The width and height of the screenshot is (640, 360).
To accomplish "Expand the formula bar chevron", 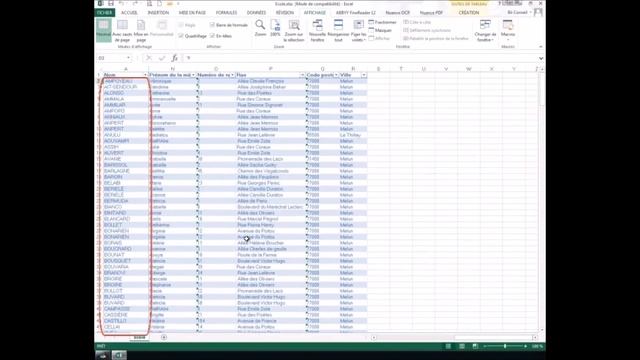I will (x=541, y=58).
